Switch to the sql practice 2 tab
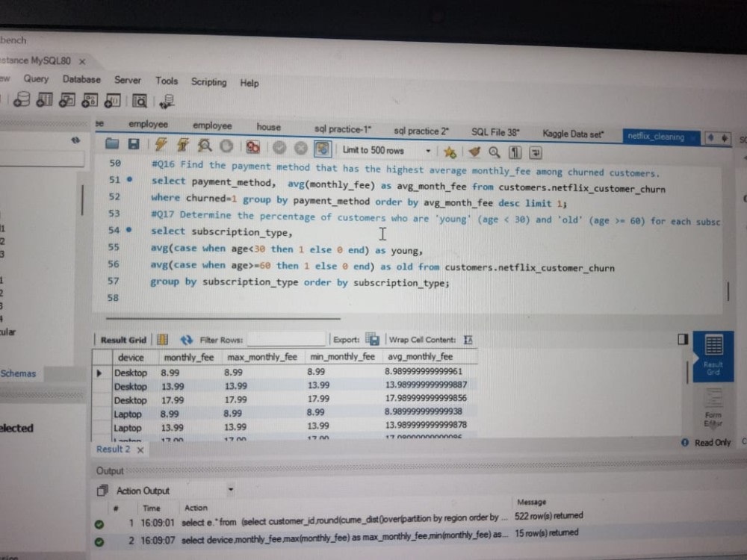This screenshot has width=747, height=560. [421, 131]
